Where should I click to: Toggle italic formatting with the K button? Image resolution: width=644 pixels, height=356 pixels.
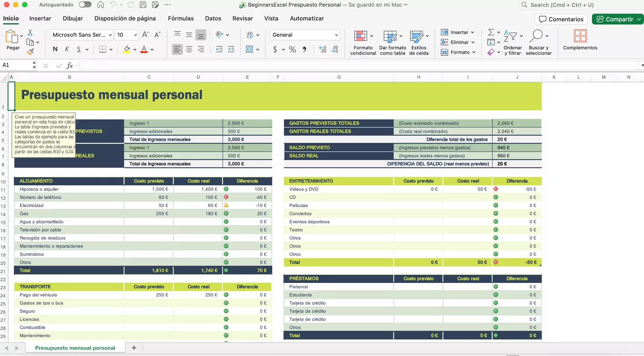67,49
